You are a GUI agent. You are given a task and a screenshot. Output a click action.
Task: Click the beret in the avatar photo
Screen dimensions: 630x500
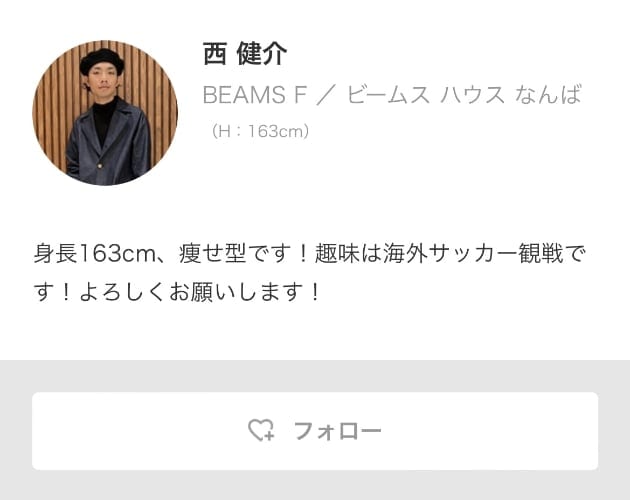point(101,61)
